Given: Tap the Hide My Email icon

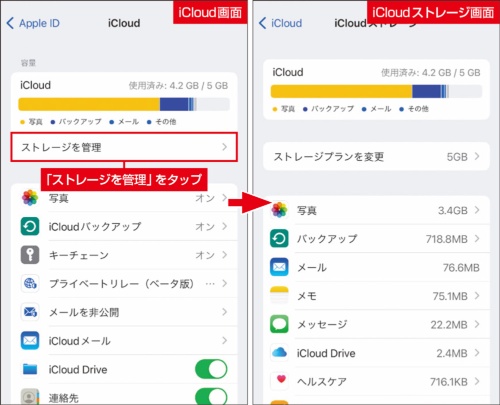Looking at the screenshot, I should (x=30, y=312).
